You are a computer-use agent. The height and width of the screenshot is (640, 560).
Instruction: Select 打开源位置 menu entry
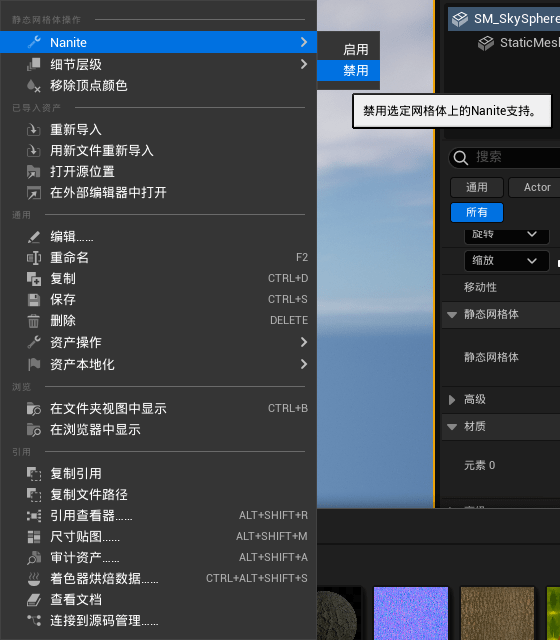click(158, 172)
